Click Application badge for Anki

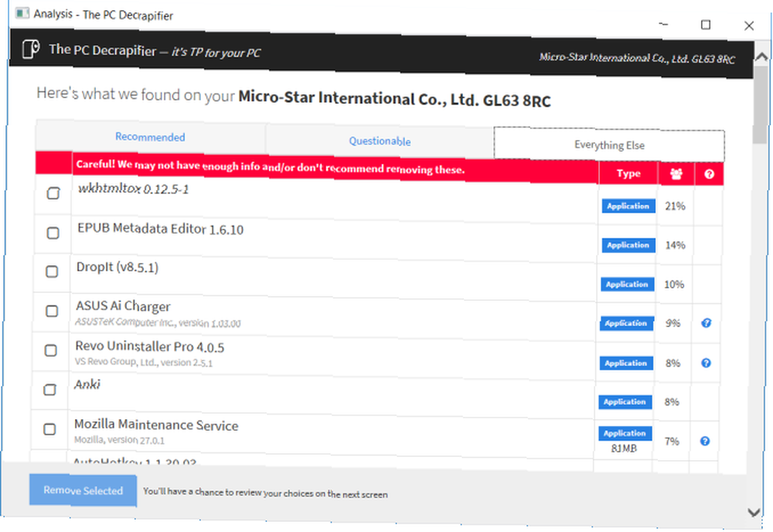(x=625, y=402)
